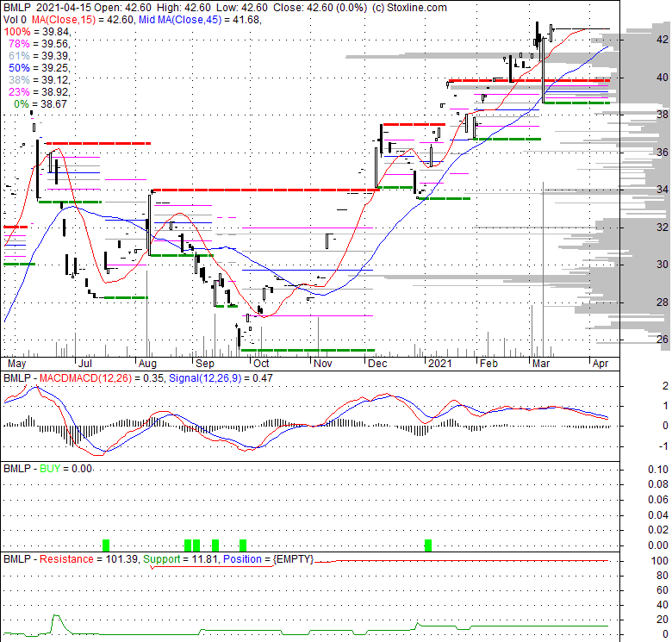The height and width of the screenshot is (642, 672).
Task: Click the price axis label 42
Action: pyautogui.click(x=663, y=40)
